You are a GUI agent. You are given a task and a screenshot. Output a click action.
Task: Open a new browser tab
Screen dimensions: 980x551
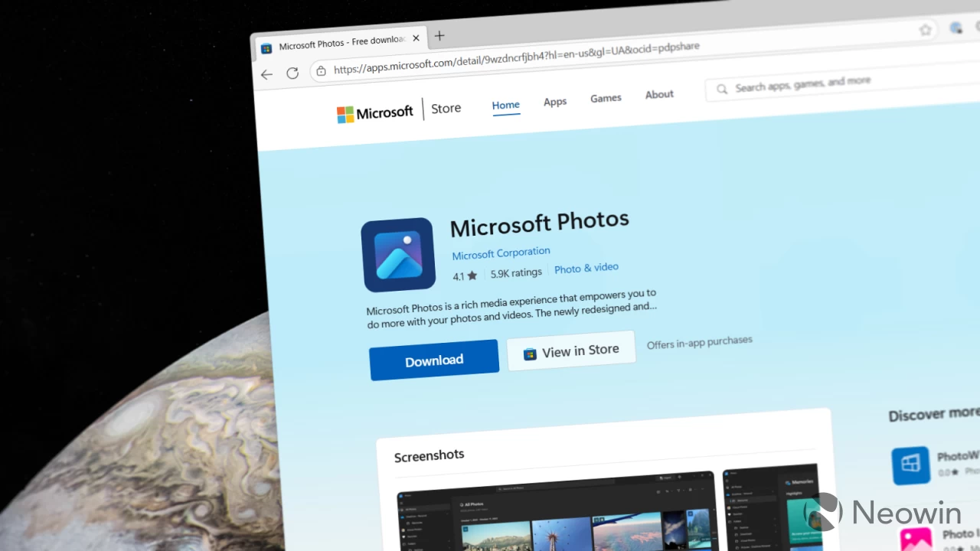[x=439, y=35]
